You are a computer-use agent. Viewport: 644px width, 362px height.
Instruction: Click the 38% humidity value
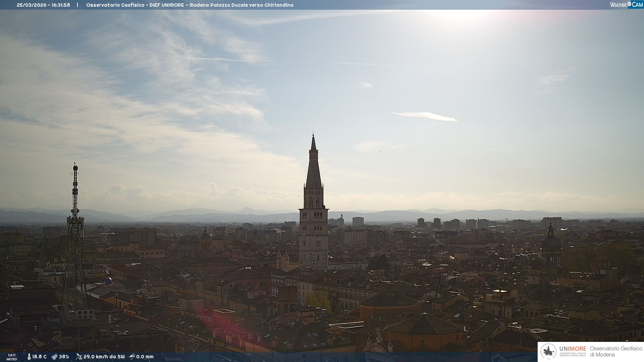point(64,357)
